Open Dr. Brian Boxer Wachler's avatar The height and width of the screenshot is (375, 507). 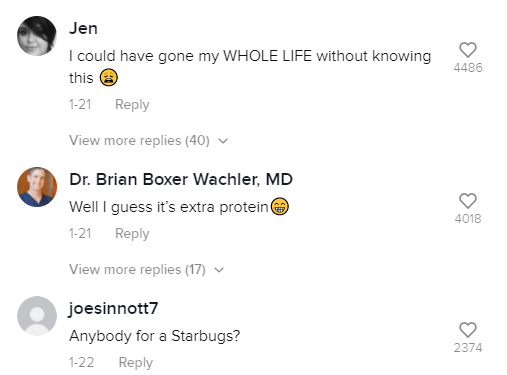(x=37, y=187)
